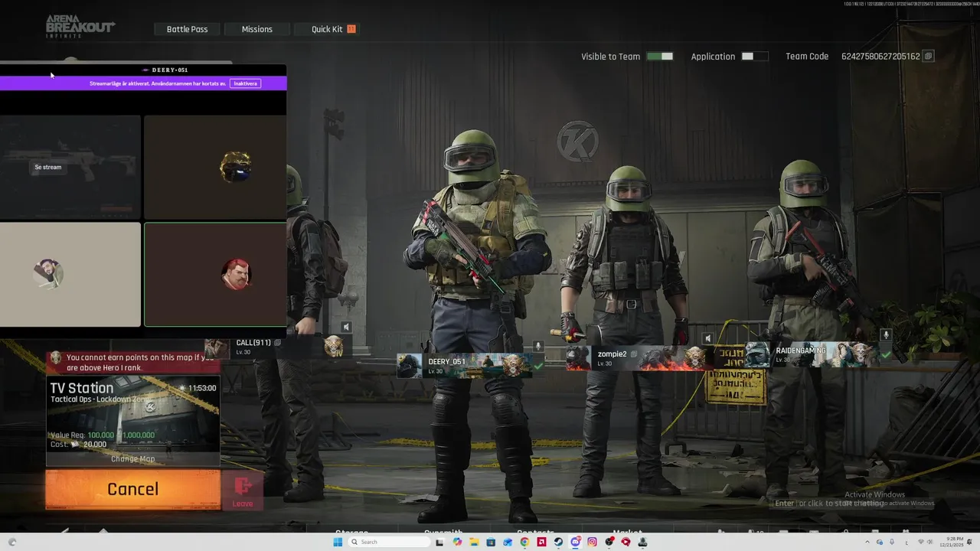This screenshot has width=980, height=551.
Task: Open the notification bell in system tray
Action: (x=969, y=542)
